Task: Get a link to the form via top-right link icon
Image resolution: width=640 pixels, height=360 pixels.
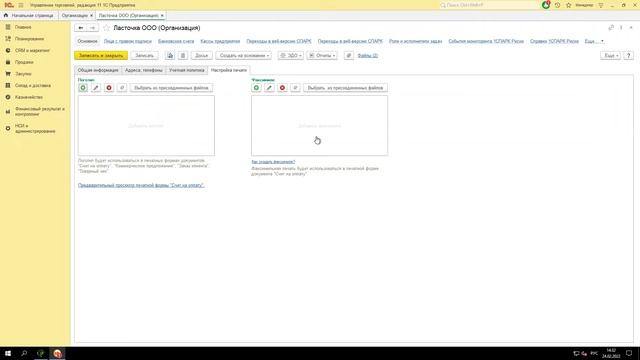Action: click(x=611, y=28)
